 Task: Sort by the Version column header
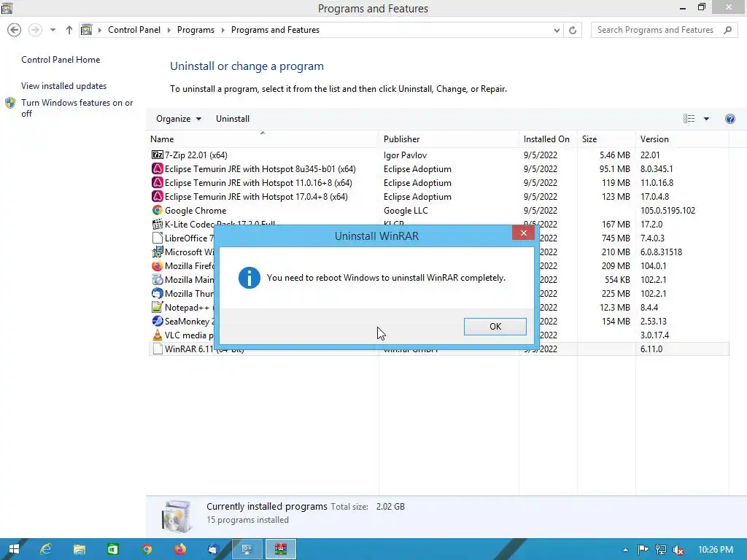682,139
